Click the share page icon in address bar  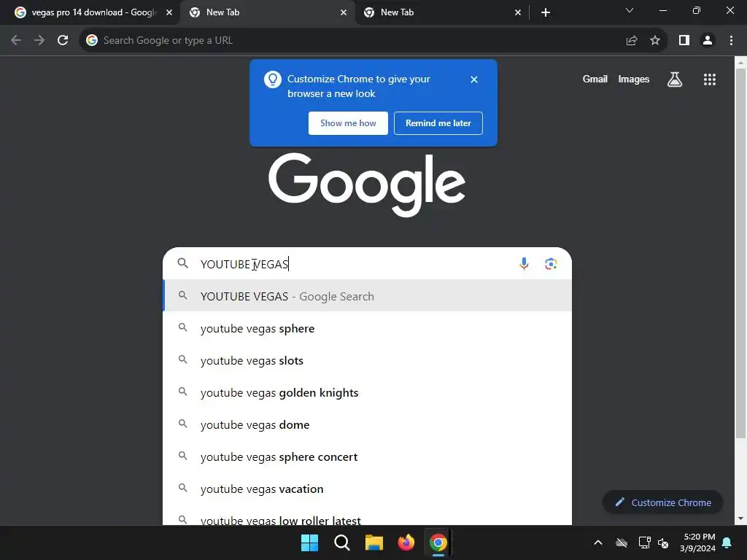tap(632, 41)
